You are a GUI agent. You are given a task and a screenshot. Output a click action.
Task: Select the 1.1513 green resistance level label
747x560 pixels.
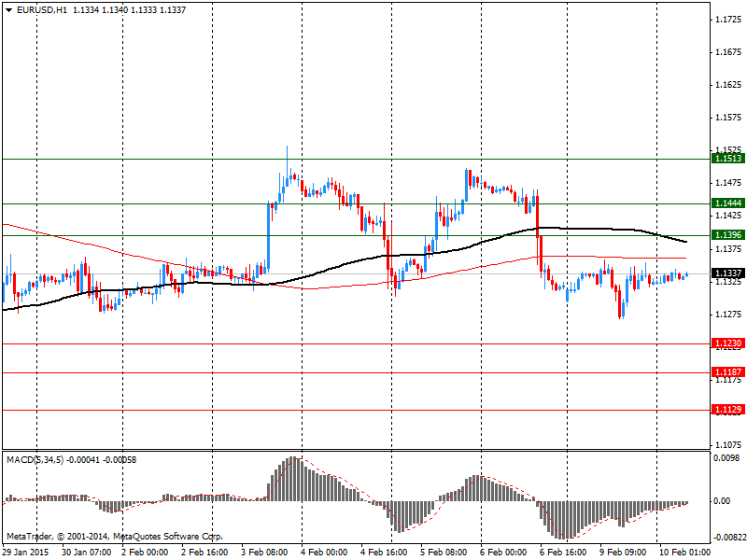tap(728, 158)
